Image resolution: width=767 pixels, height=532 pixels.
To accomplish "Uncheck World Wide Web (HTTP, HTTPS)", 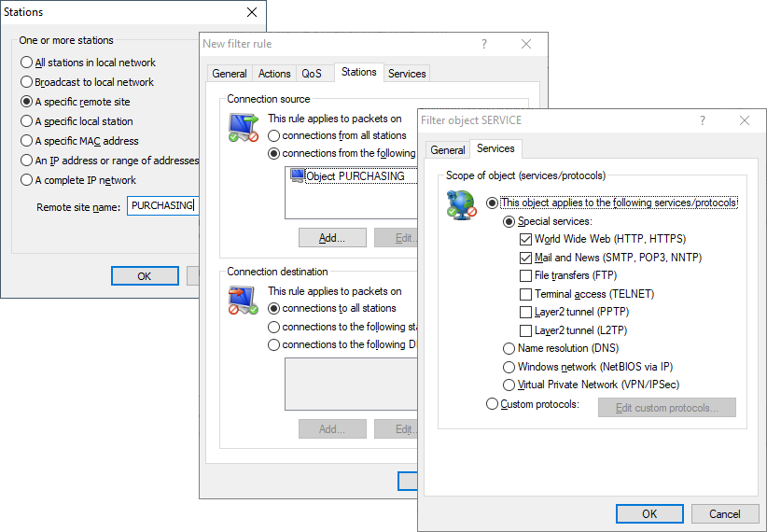I will coord(526,240).
